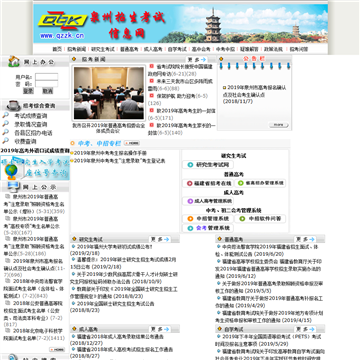This screenshot has height=360, width=360.
Task: Open the news item dated (6-5)(140)
Action: click(x=182, y=129)
